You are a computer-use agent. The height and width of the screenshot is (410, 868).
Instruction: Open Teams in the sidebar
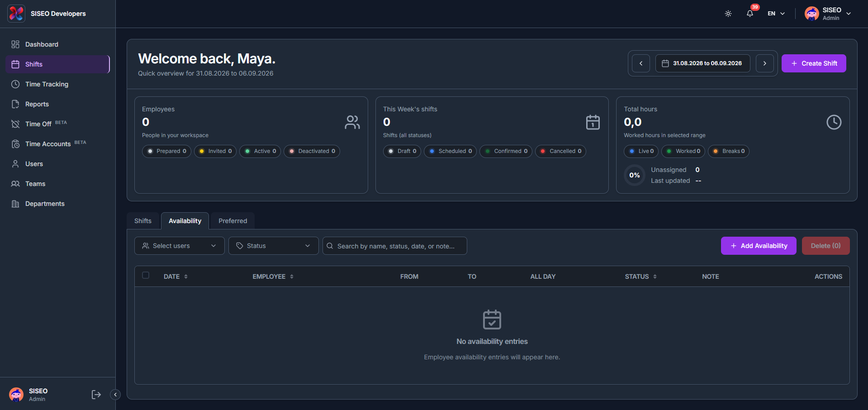click(x=58, y=184)
